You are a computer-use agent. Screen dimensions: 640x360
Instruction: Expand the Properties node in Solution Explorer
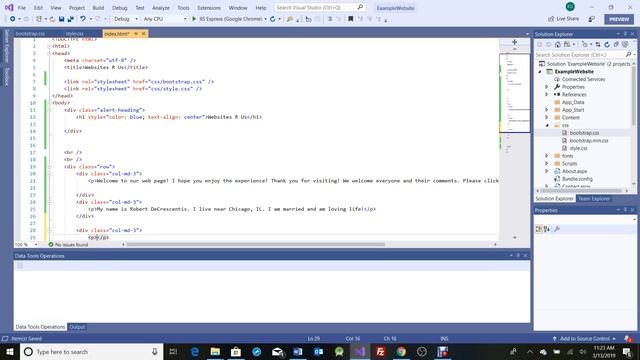[x=547, y=87]
